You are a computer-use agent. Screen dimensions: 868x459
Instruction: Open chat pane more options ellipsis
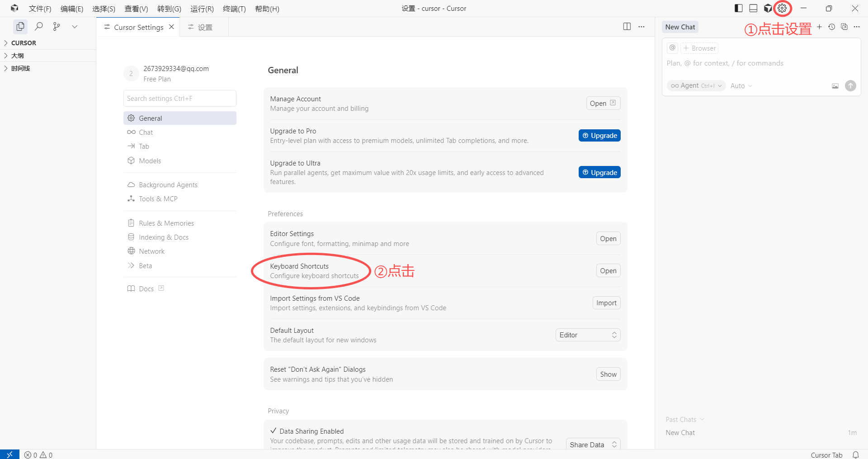(x=857, y=27)
